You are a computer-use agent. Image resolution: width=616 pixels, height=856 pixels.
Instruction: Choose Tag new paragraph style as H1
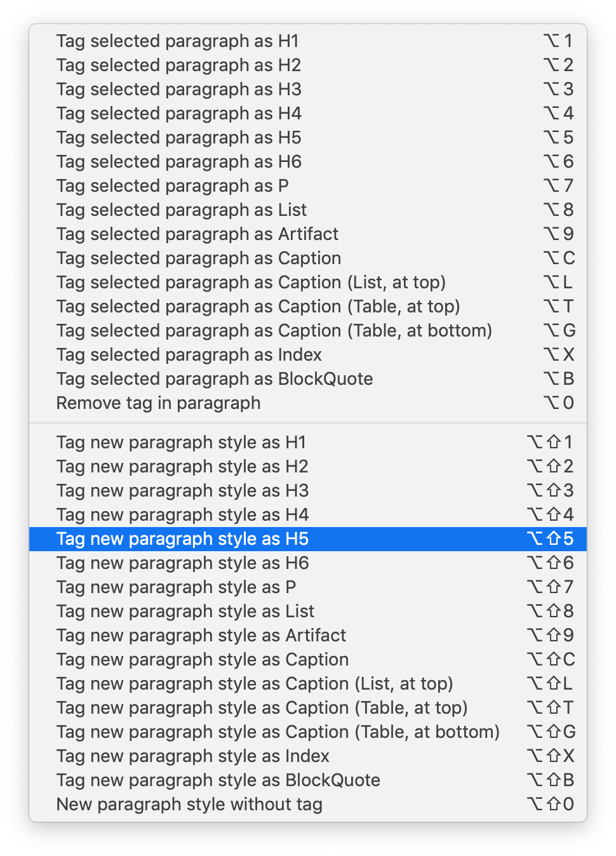308,442
